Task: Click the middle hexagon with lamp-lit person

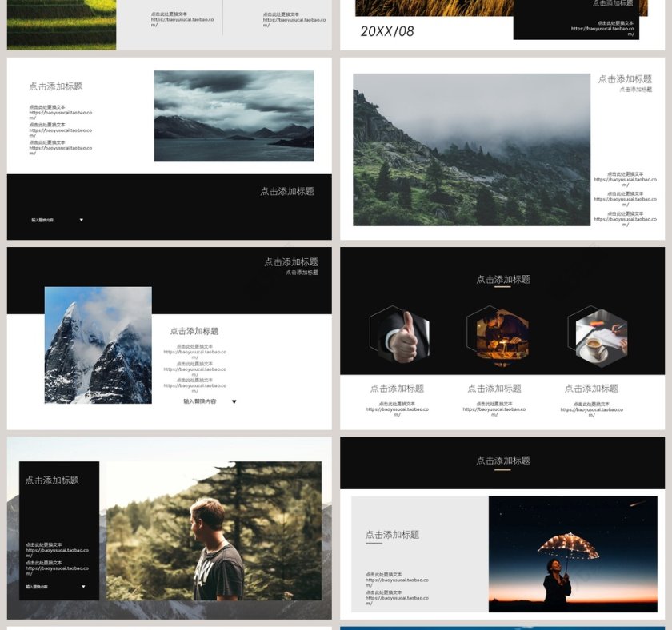Action: 497,336
